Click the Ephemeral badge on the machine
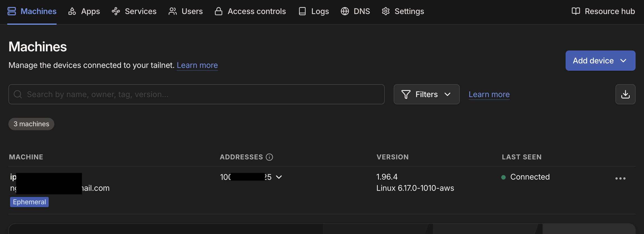 [29, 202]
